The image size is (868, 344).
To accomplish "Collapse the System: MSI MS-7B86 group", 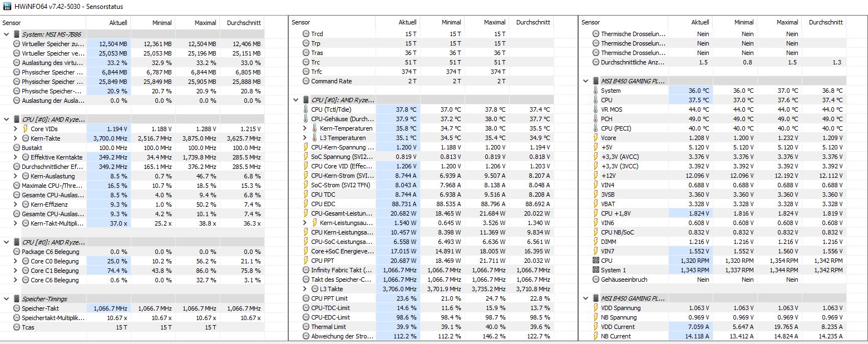I will 7,34.
